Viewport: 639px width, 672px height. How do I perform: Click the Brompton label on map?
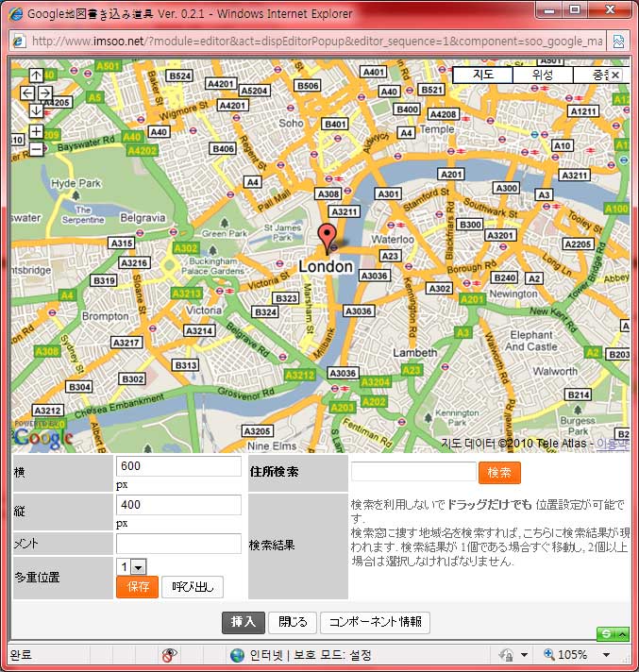(x=106, y=316)
